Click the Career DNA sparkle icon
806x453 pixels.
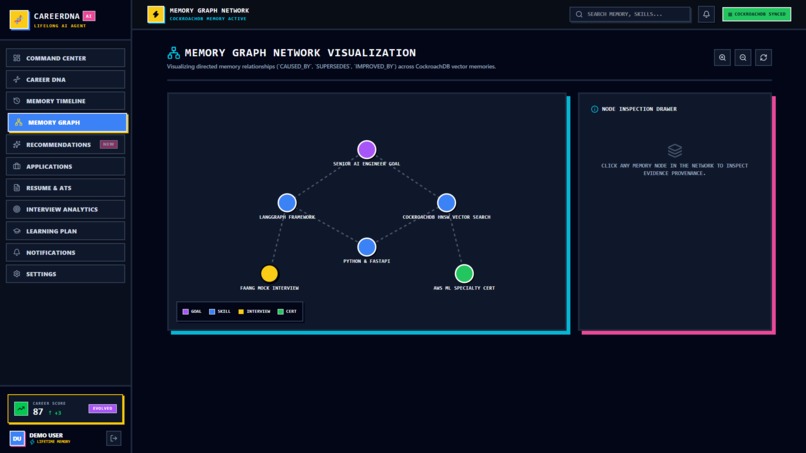[16, 80]
